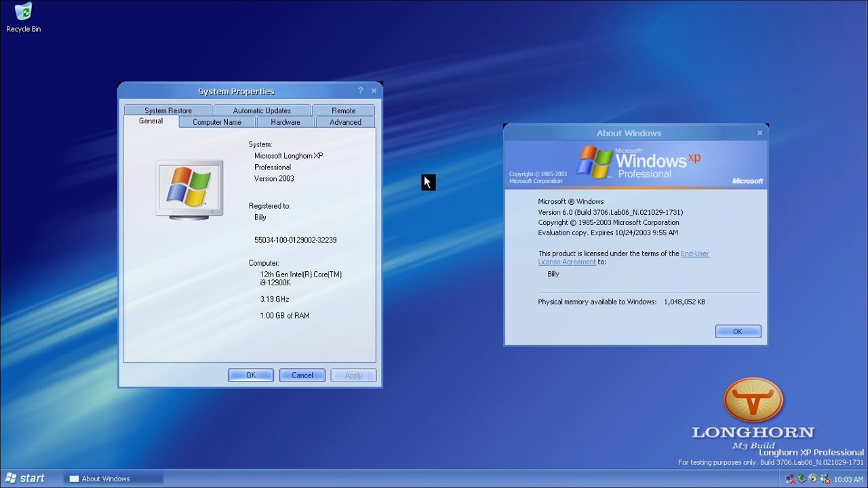This screenshot has width=868, height=488.
Task: Go to the Computer Name tab
Action: click(x=217, y=122)
